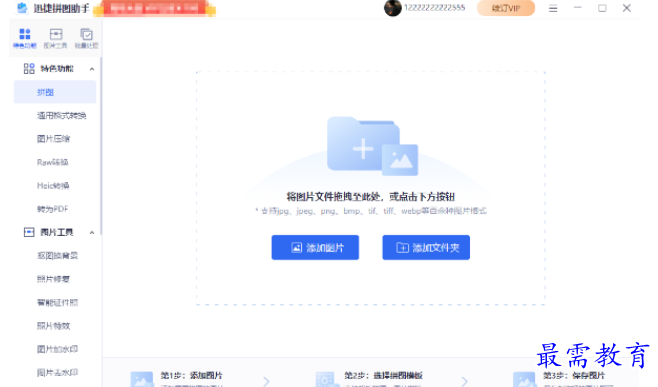Click the red promotional banner in title bar
This screenshot has height=387, width=658.
(x=154, y=8)
